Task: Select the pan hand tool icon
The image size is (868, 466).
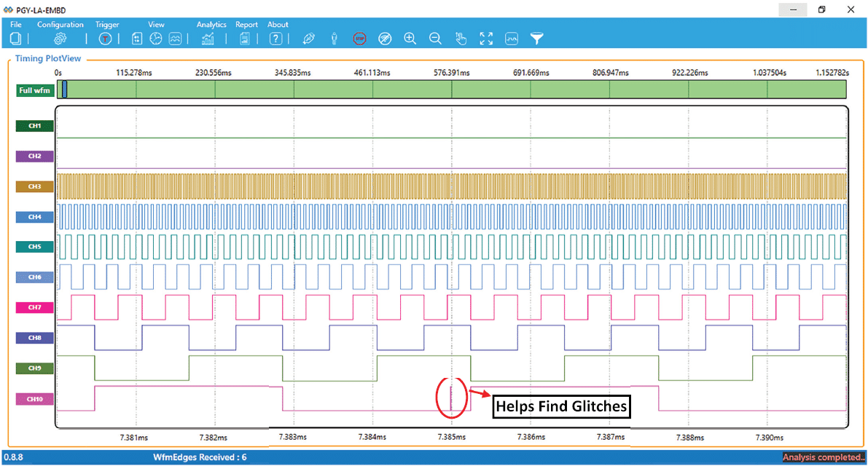Action: click(461, 39)
